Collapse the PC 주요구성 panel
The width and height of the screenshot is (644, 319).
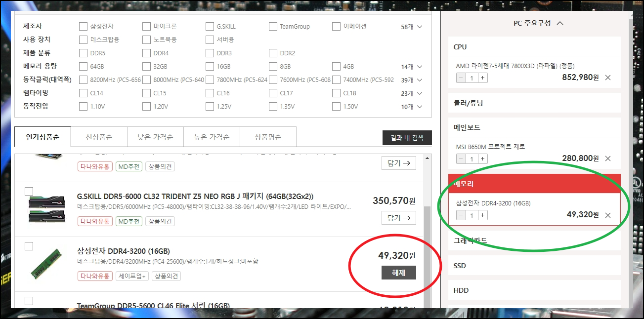(x=560, y=23)
